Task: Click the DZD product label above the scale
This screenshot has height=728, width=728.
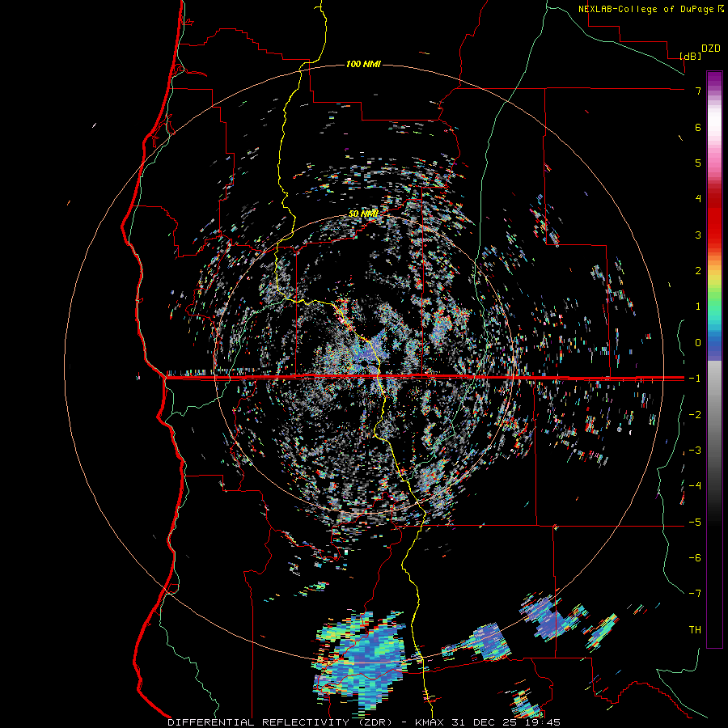Action: point(711,49)
